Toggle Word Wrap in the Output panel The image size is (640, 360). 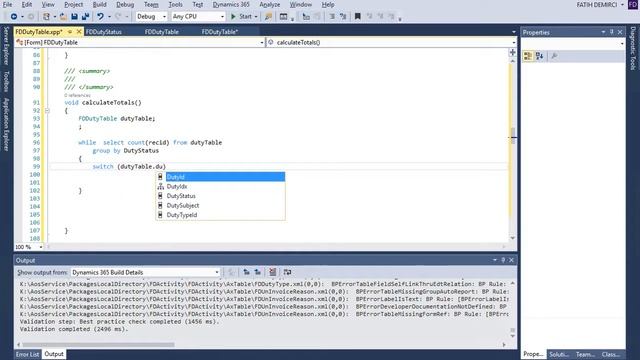tap(287, 272)
